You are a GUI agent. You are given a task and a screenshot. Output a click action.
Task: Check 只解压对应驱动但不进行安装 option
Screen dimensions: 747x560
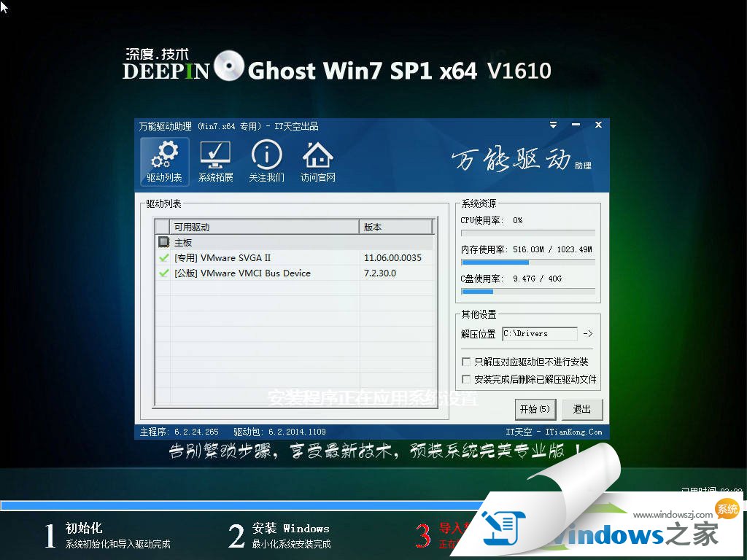click(x=466, y=361)
